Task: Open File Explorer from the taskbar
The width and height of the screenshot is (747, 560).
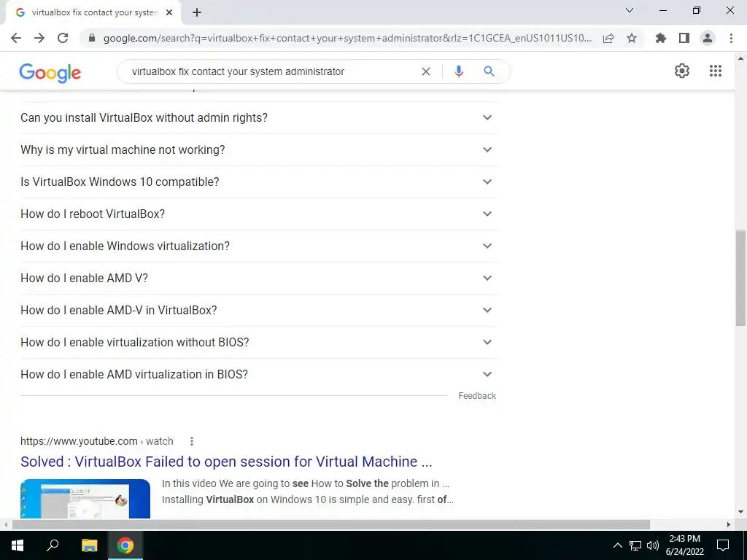Action: point(89,545)
